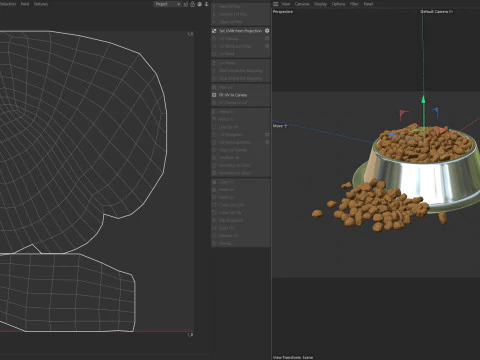Click the blue plane handle of the gizmo

(435, 111)
